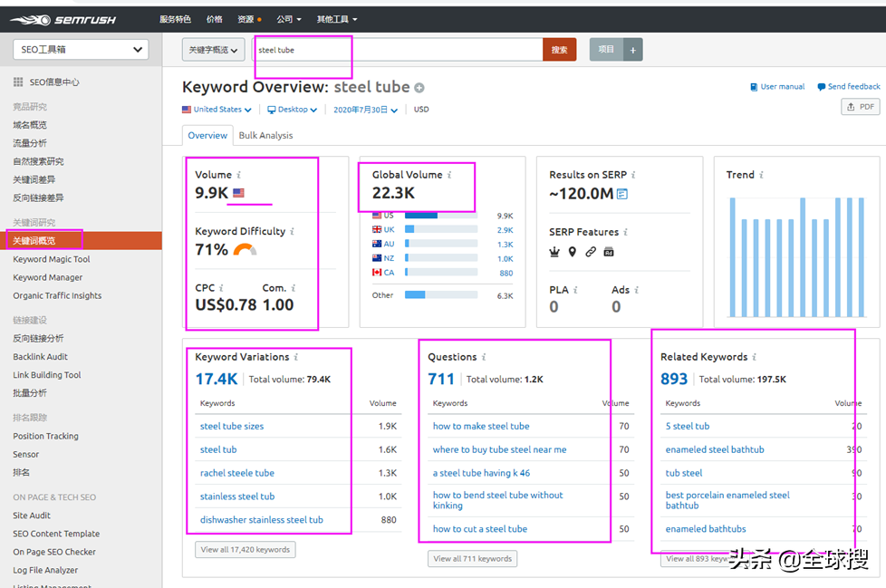Click the map pin icon under SERP Features
This screenshot has width=886, height=588.
pos(573,252)
